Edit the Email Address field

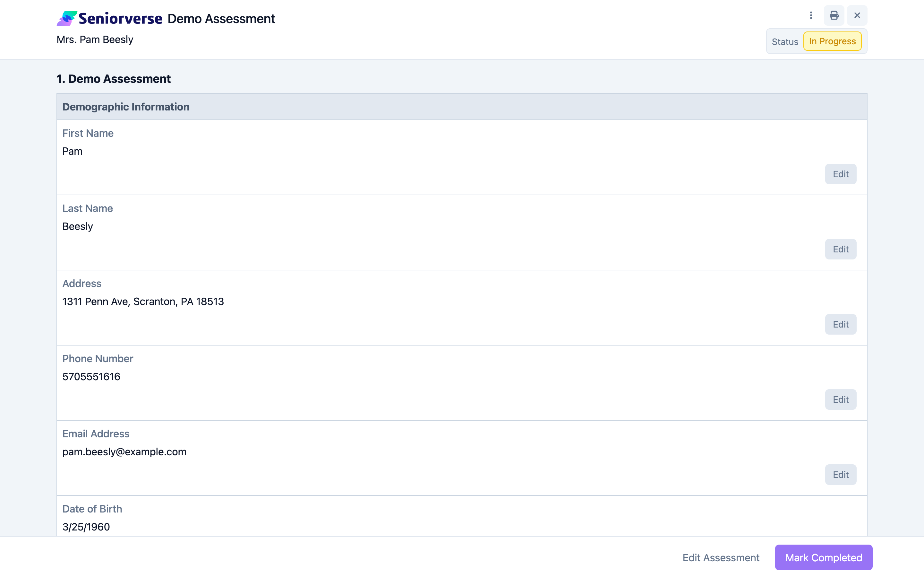pyautogui.click(x=841, y=474)
